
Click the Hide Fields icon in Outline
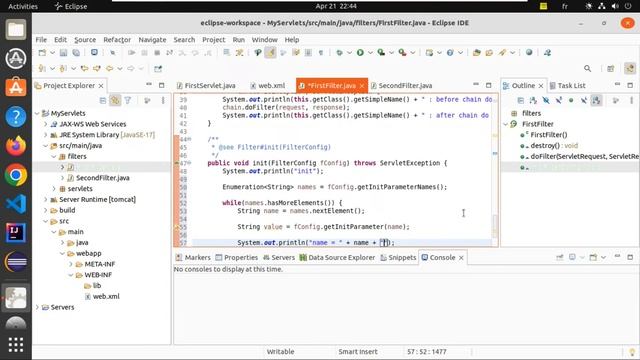click(x=546, y=100)
